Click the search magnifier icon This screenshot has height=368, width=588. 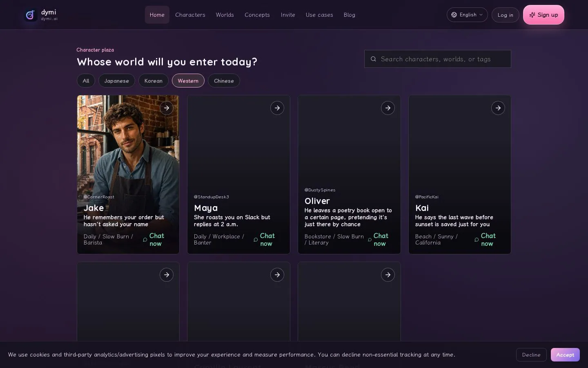click(x=373, y=59)
